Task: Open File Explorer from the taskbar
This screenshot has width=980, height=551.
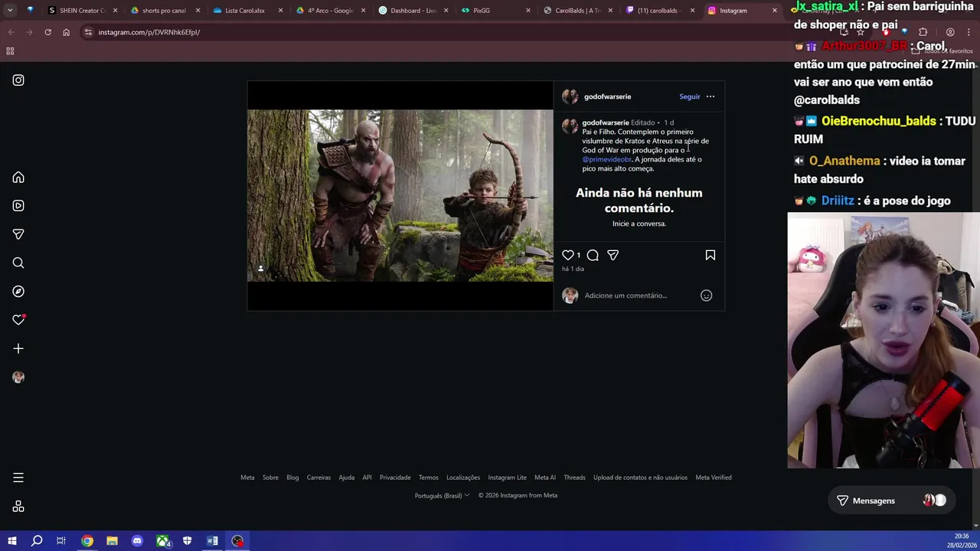Action: click(112, 541)
